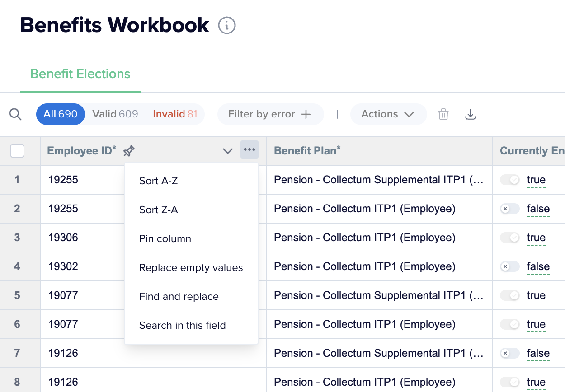
Task: Toggle Currently Enrolled switch in row 1
Action: click(x=510, y=180)
